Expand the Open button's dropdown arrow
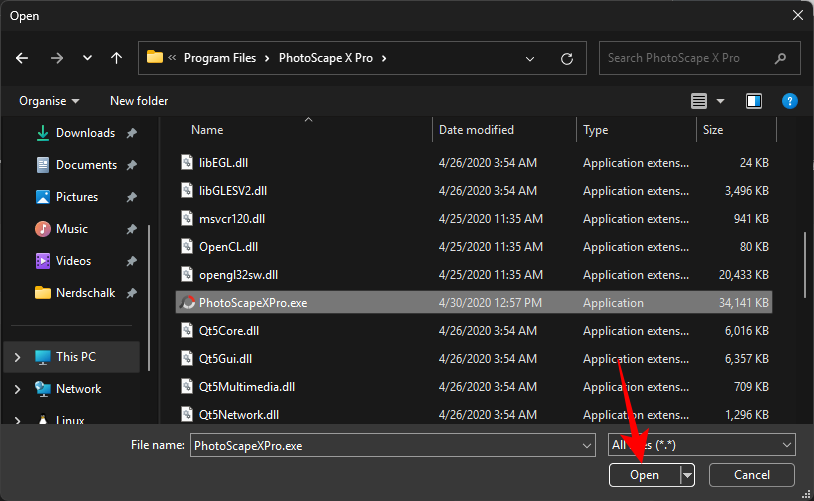Image resolution: width=814 pixels, height=501 pixels. click(687, 475)
